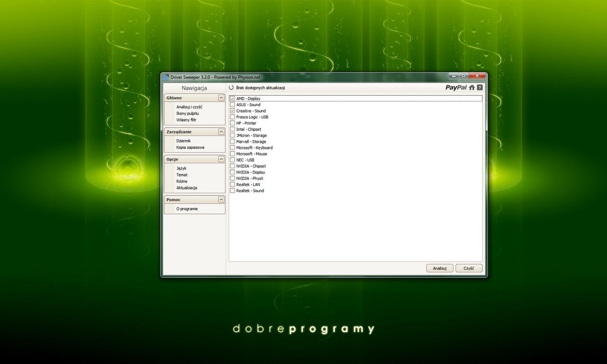Tick the NVIDIA - Display checkbox
607x364 pixels.
click(232, 173)
